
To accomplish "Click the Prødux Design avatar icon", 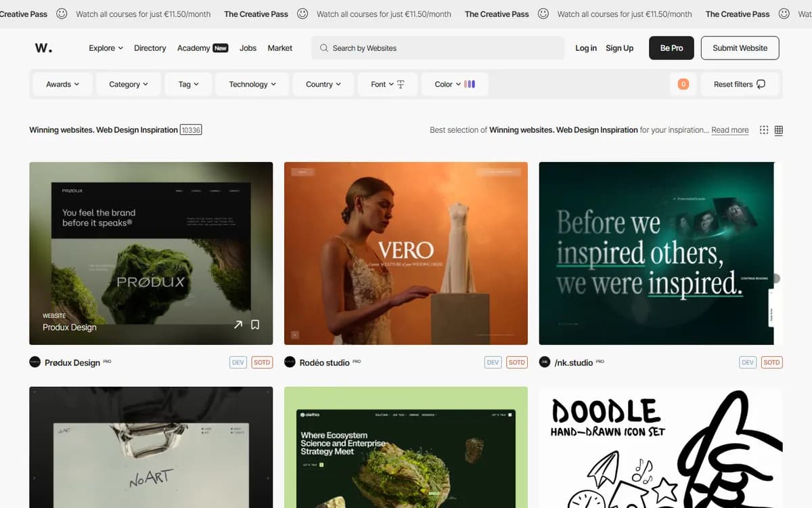I will click(35, 362).
